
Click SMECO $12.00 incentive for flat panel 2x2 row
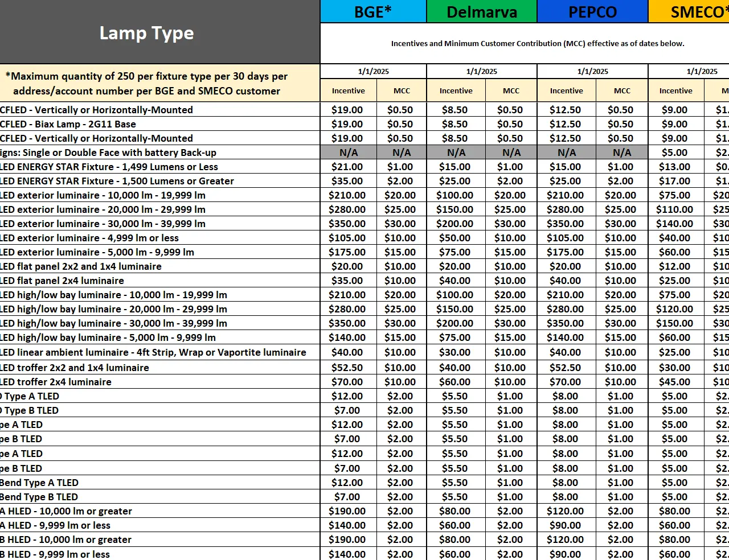click(x=675, y=266)
